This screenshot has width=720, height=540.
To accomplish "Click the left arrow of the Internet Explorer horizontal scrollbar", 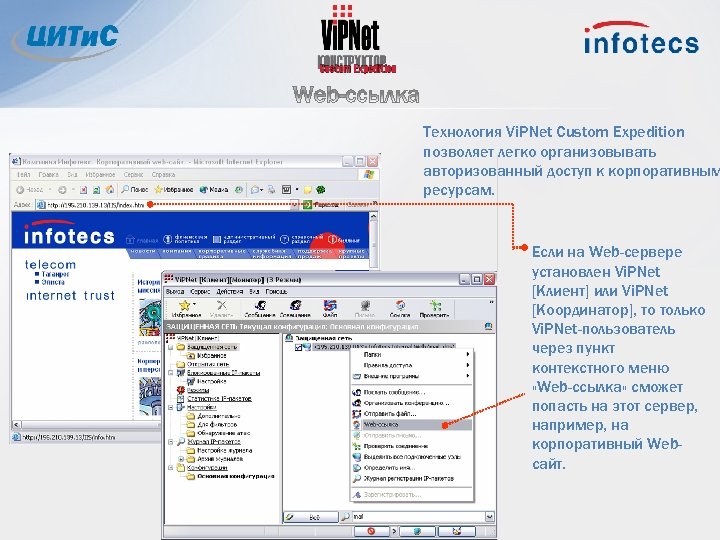I will pos(16,425).
